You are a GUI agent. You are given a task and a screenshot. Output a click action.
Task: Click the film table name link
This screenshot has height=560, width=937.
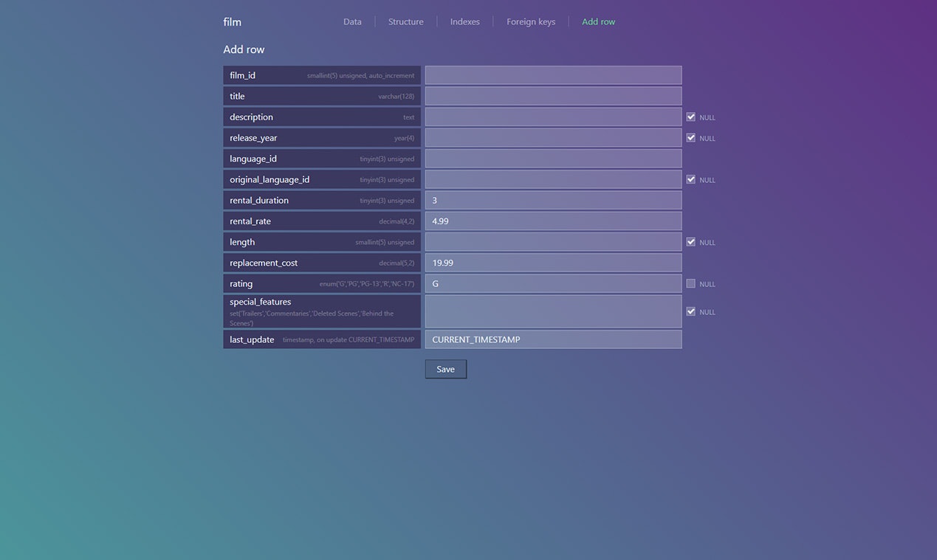pyautogui.click(x=232, y=22)
